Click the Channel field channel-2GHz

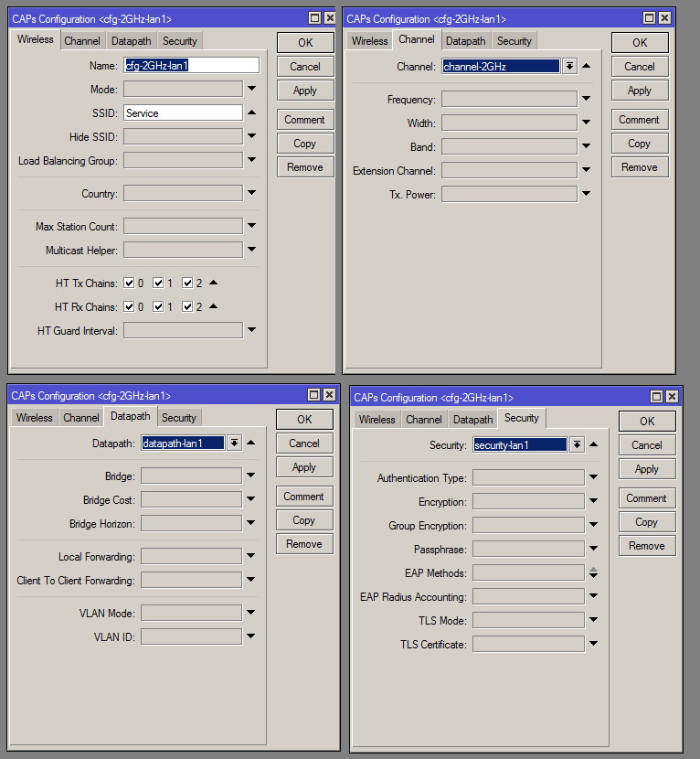[501, 66]
